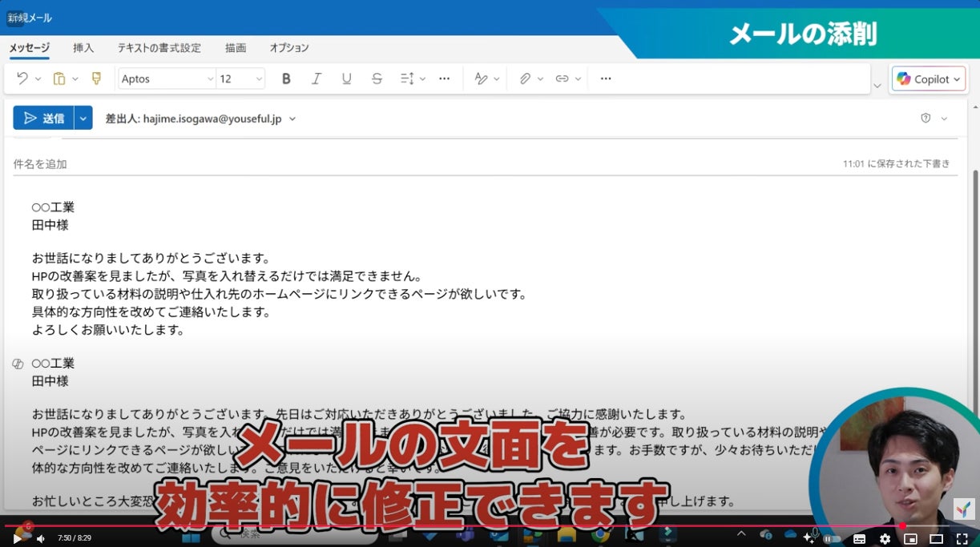Toggle Italic formatting
Screen dimensions: 980x547
click(317, 78)
